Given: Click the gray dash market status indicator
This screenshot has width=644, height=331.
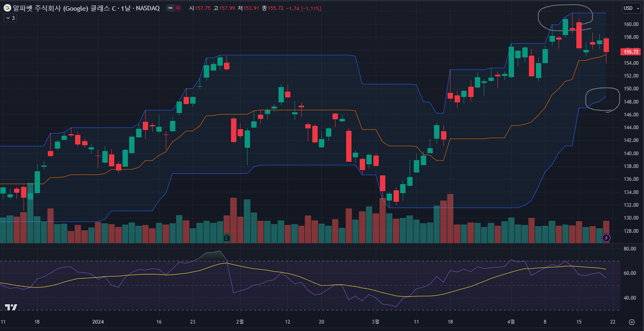Looking at the screenshot, I should (x=170, y=8).
